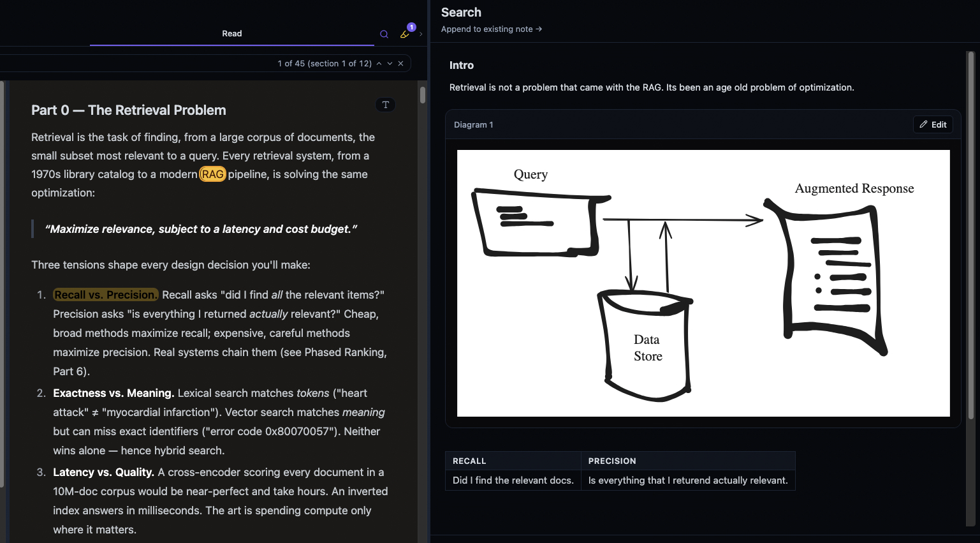Open the typography T button

point(385,105)
